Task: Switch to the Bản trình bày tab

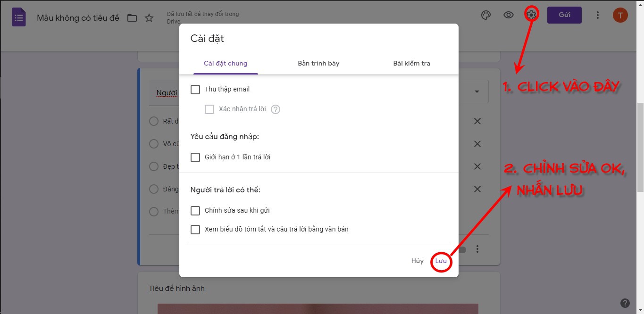Action: click(x=318, y=63)
